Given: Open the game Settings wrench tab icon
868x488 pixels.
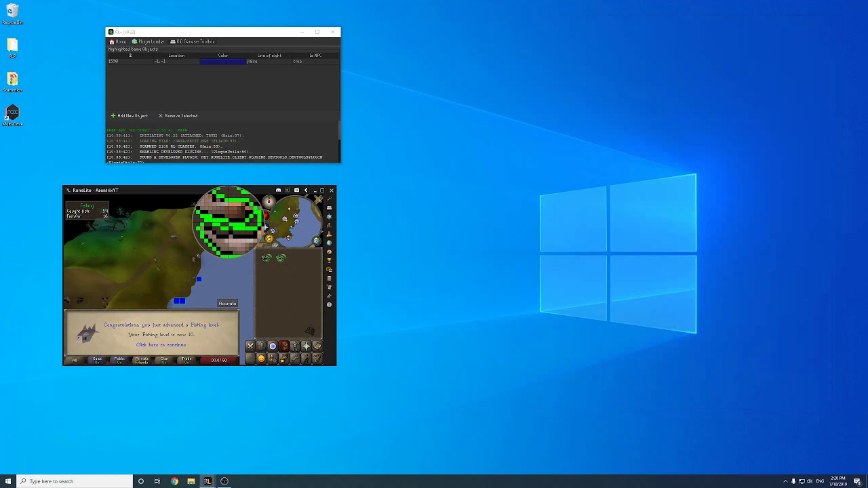Looking at the screenshot, I should pos(295,359).
